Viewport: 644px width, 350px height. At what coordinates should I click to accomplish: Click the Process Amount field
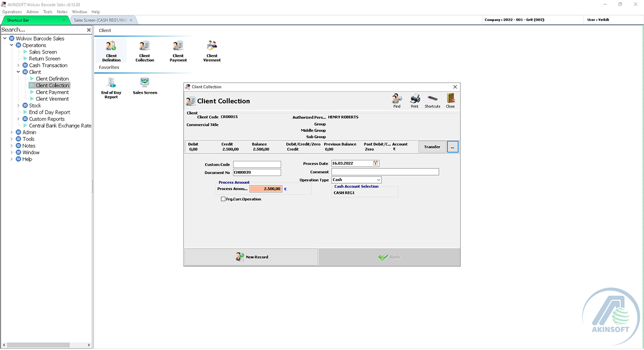tap(266, 189)
